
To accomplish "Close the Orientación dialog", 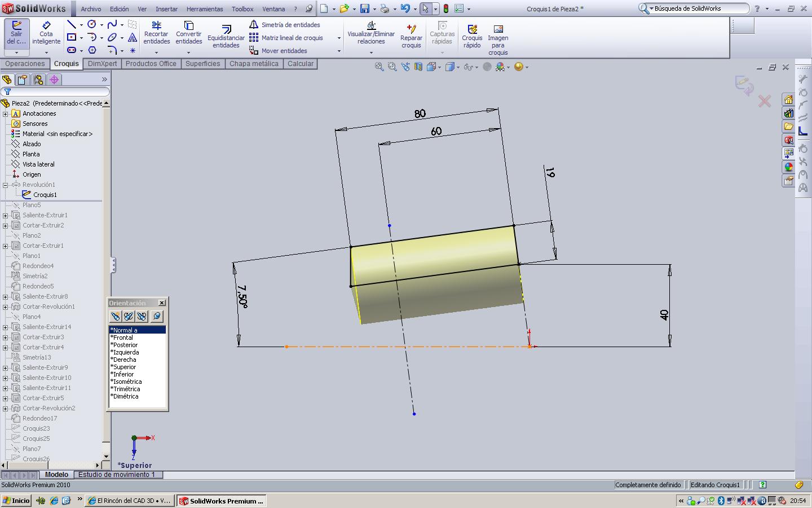I will [162, 303].
